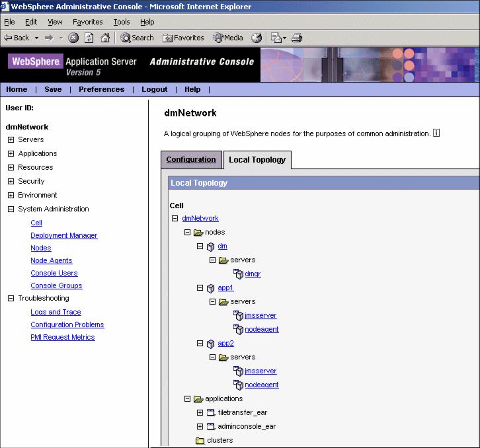Expand the Environment navigation section
480x448 pixels.
coord(11,195)
